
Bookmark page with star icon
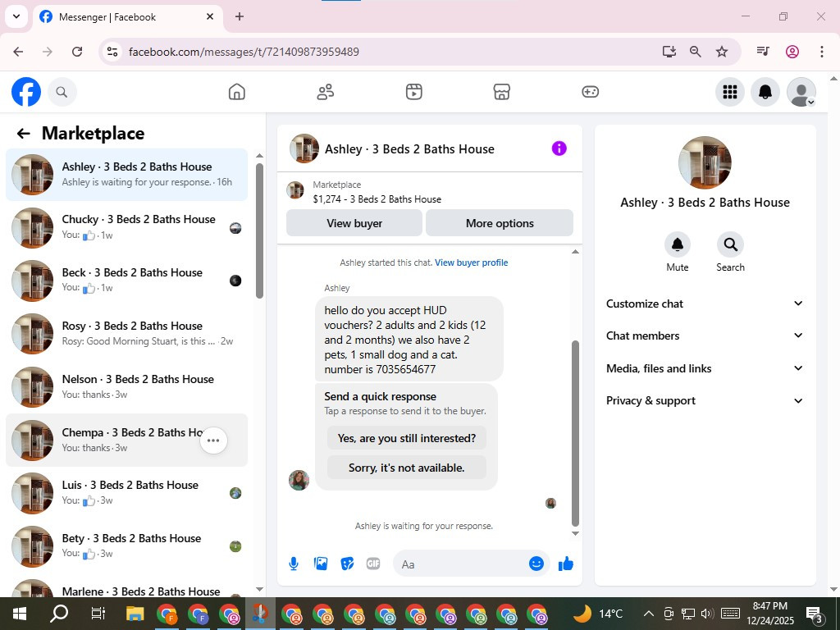pyautogui.click(x=722, y=52)
